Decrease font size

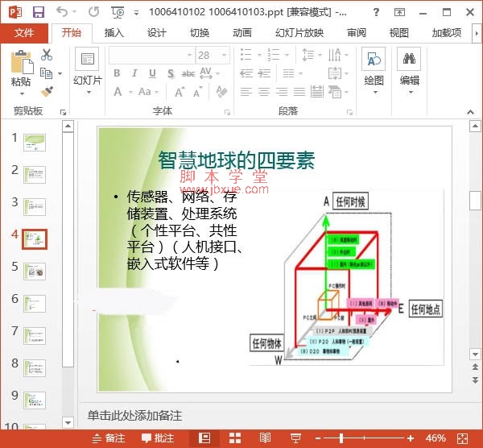point(198,92)
